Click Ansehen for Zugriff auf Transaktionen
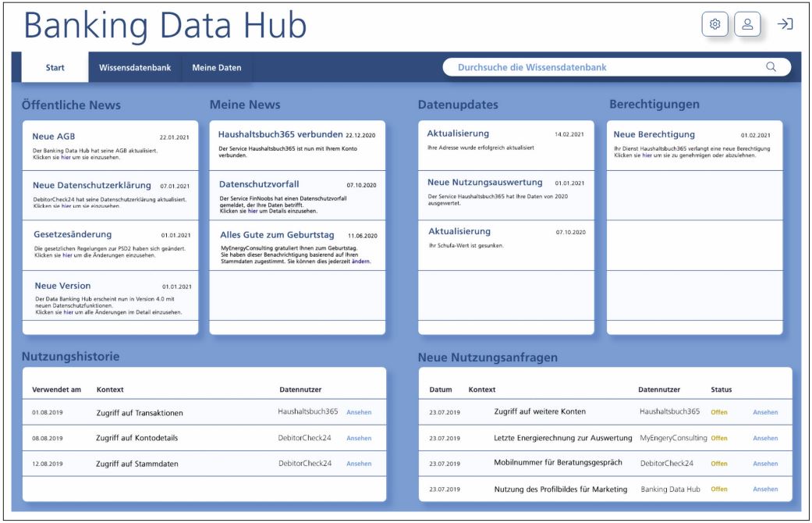The height and width of the screenshot is (523, 812). click(x=359, y=412)
